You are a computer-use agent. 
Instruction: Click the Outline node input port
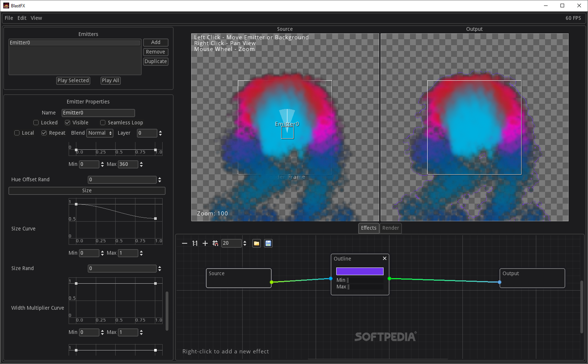coord(331,279)
